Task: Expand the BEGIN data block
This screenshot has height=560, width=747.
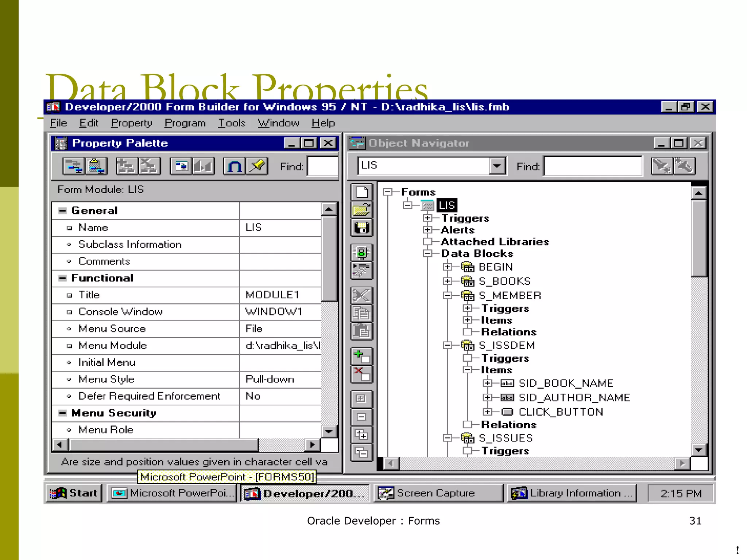Action: coord(448,267)
